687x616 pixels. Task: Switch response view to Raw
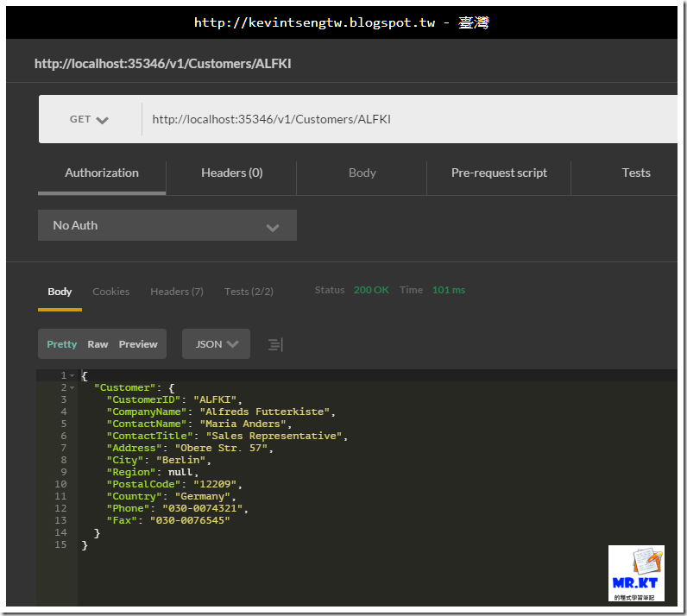click(x=98, y=344)
